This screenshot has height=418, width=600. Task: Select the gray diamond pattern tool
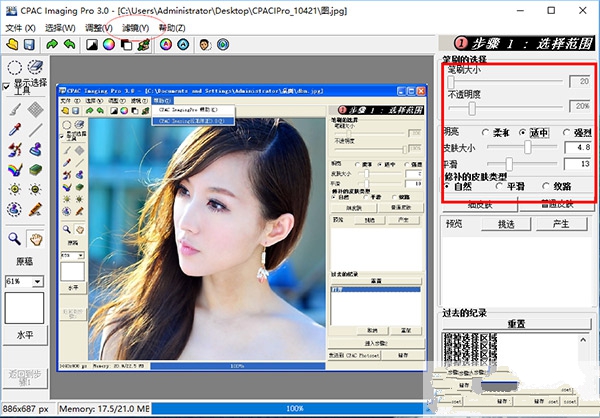tap(35, 110)
